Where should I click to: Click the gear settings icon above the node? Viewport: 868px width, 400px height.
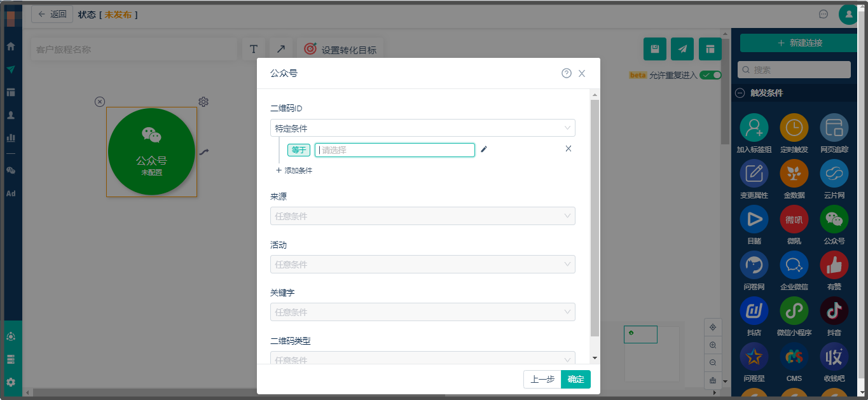203,102
